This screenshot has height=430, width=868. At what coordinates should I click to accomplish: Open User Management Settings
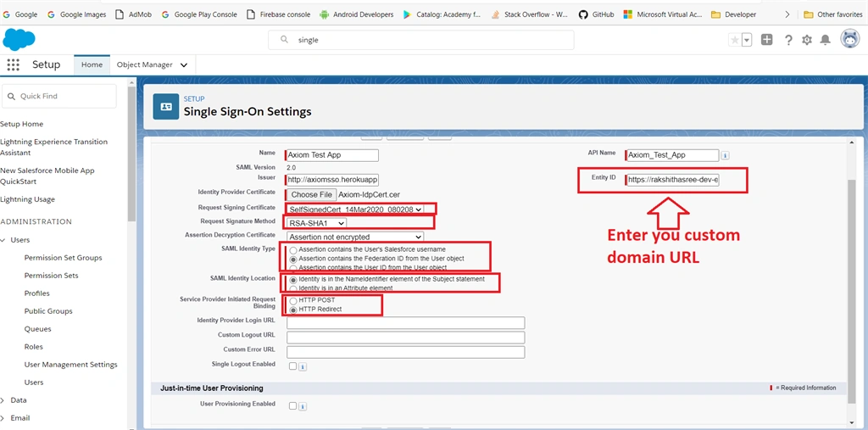coord(71,365)
